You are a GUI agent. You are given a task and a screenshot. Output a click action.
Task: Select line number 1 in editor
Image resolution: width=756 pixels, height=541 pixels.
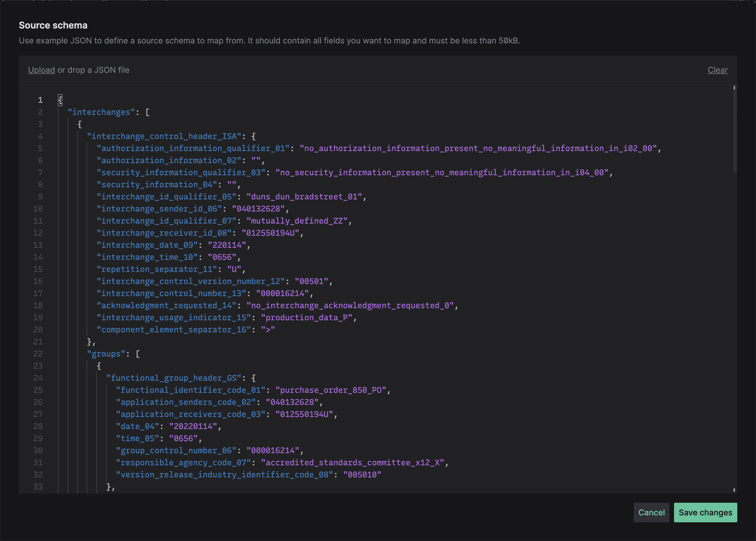[40, 100]
